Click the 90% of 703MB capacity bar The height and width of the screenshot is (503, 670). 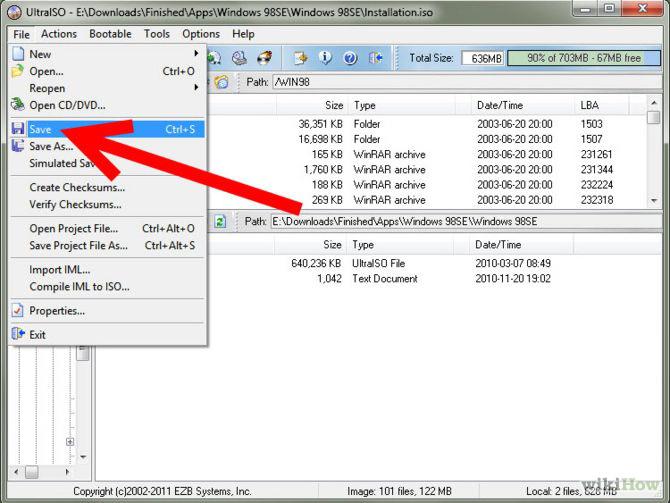pos(584,58)
